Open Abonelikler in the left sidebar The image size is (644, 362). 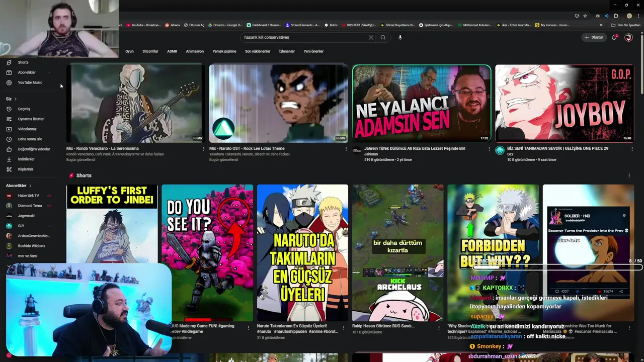(x=26, y=72)
